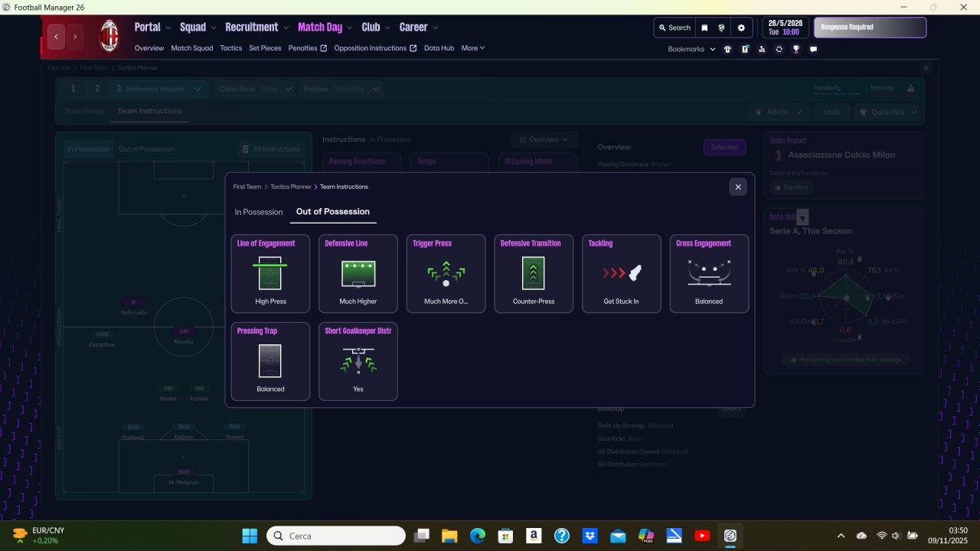The image size is (980, 551).
Task: Go forward with the right arrow button
Action: coord(75,36)
